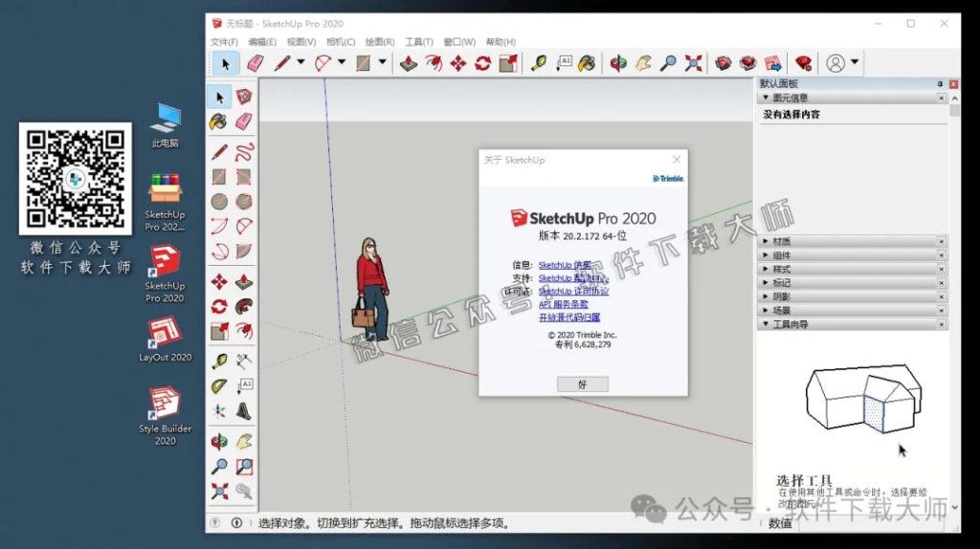Click the user account profile icon
This screenshot has height=549, width=980.
point(835,63)
